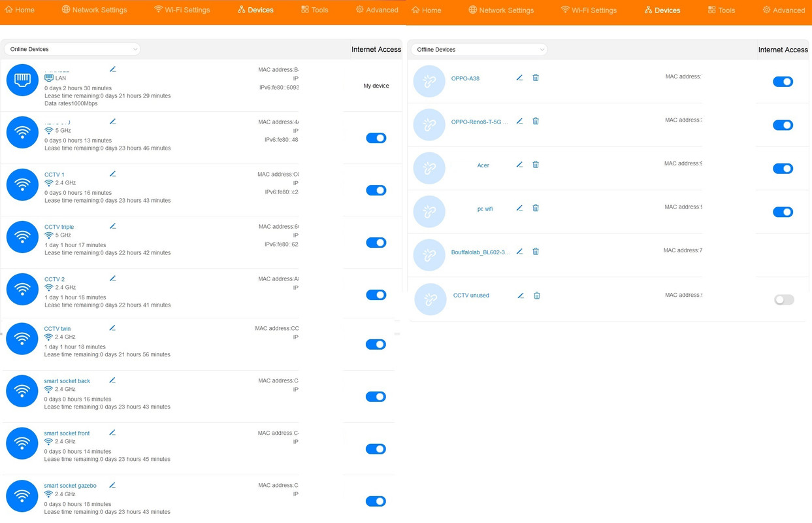The height and width of the screenshot is (523, 812).
Task: Click the pencil icon for smart socket front
Action: pyautogui.click(x=112, y=433)
